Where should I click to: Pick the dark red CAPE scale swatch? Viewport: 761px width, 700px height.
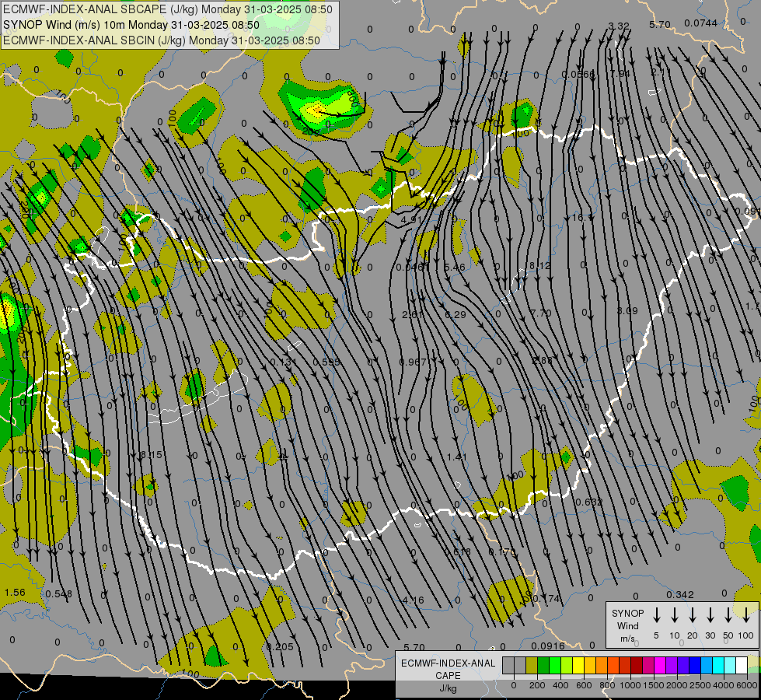point(637,665)
